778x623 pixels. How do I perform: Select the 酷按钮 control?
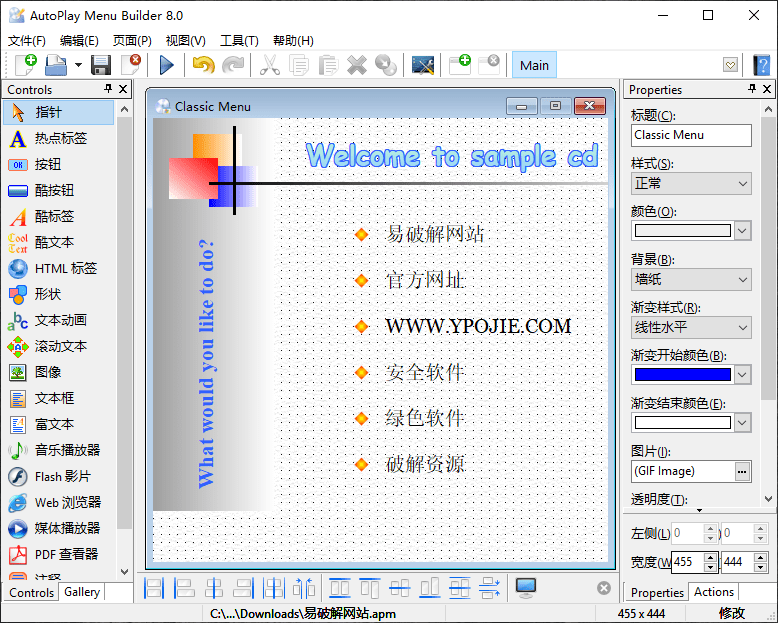click(59, 190)
